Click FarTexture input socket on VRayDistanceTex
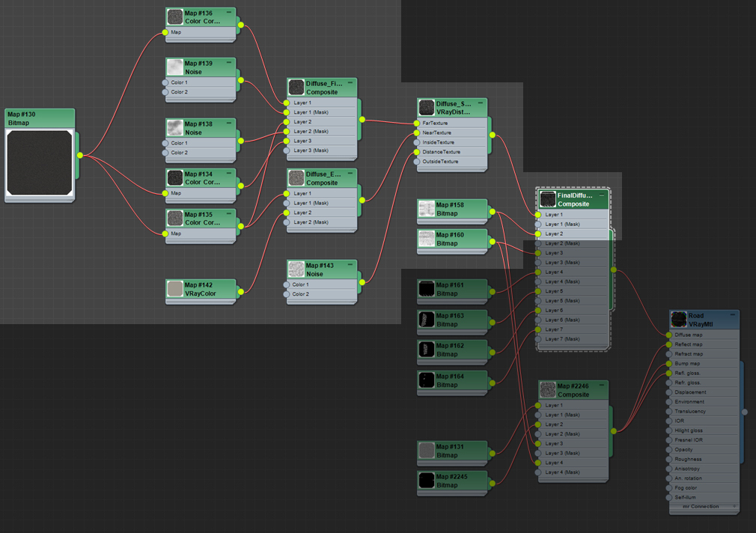756x533 pixels. [x=417, y=123]
